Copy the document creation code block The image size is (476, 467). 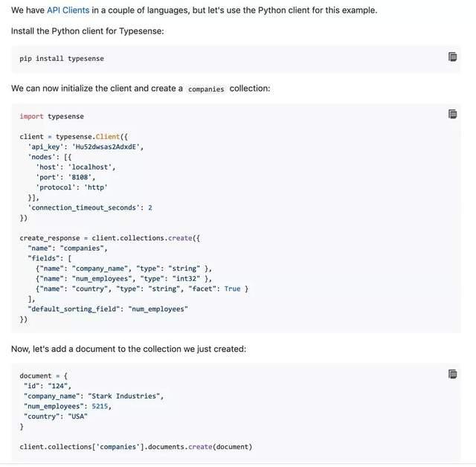point(453,374)
